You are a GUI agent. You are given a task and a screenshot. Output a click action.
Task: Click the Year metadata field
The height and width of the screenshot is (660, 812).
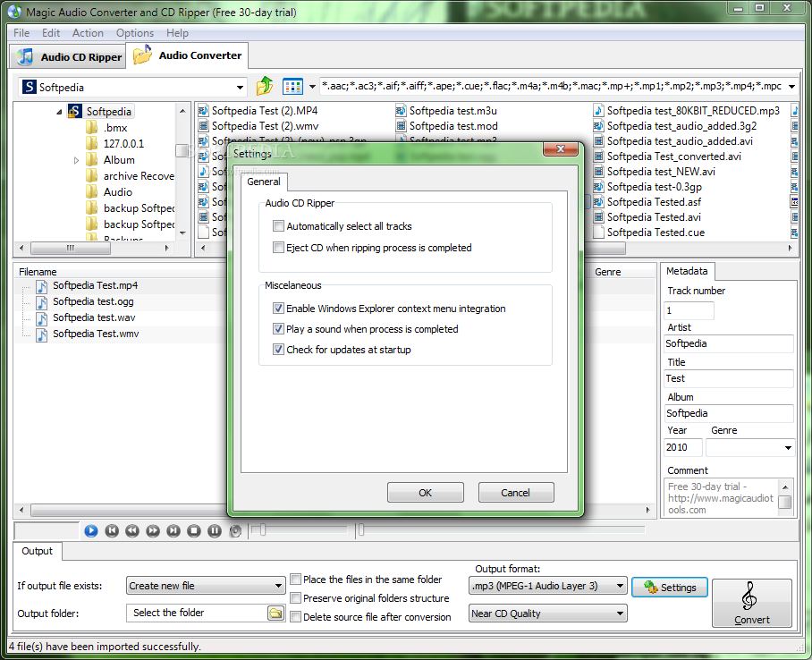click(683, 447)
